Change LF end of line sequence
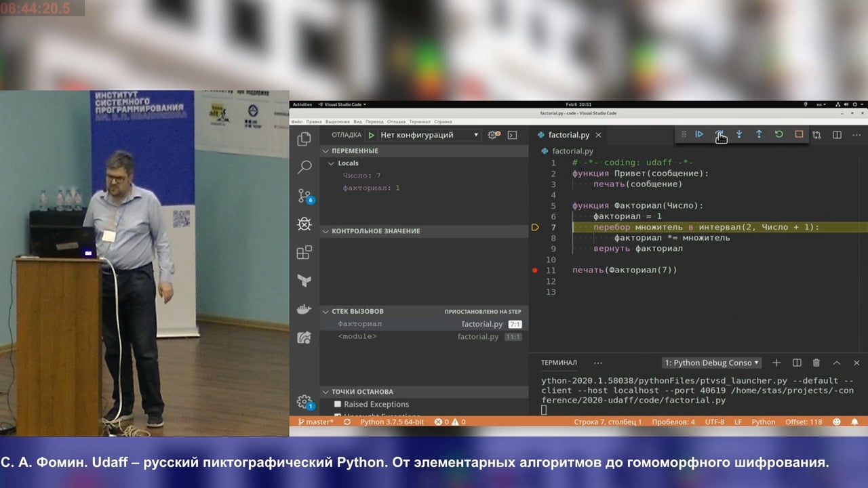868x488 pixels. (x=738, y=422)
